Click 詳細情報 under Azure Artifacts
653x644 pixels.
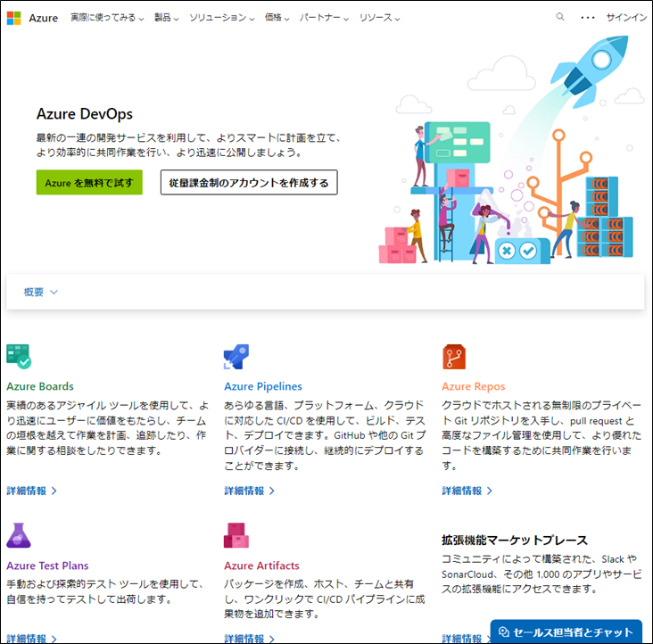[x=249, y=638]
